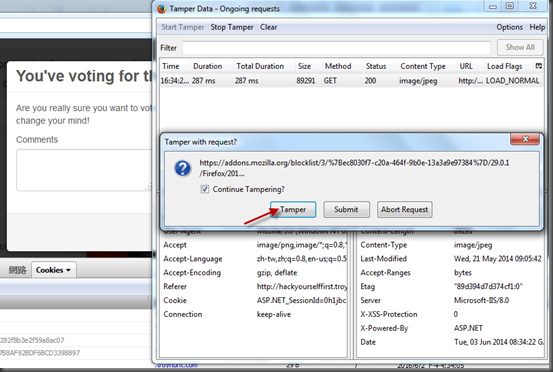
Task: Uncheck the Continue Tampering checkbox
Action: (205, 189)
